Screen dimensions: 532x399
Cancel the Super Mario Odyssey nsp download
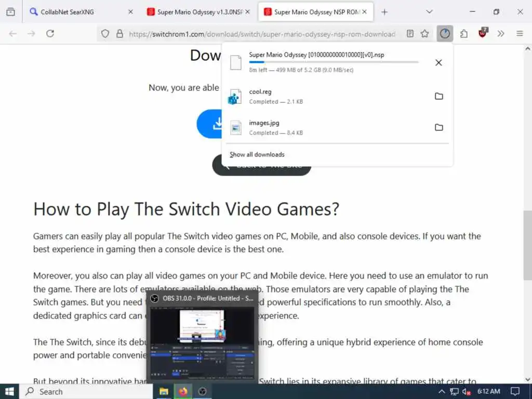click(x=438, y=62)
